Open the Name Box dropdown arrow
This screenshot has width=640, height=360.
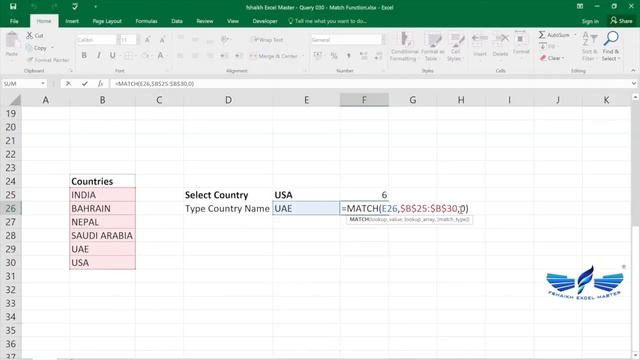pyautogui.click(x=43, y=84)
